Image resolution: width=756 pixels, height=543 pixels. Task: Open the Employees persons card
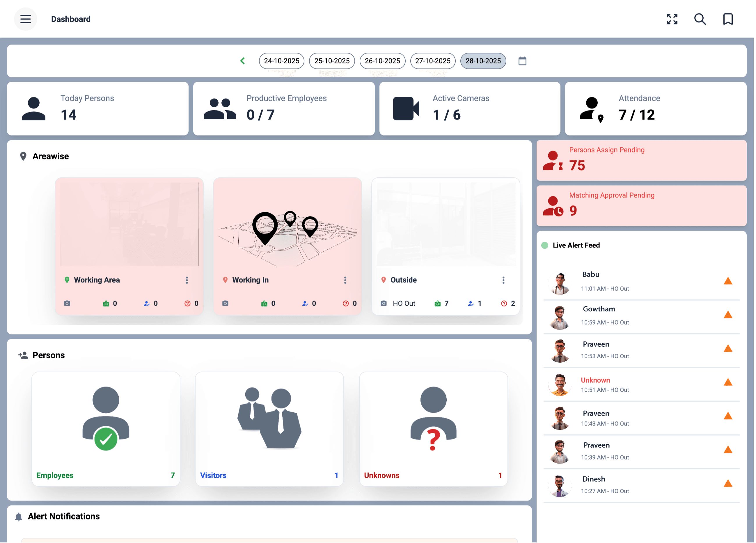[x=106, y=429]
